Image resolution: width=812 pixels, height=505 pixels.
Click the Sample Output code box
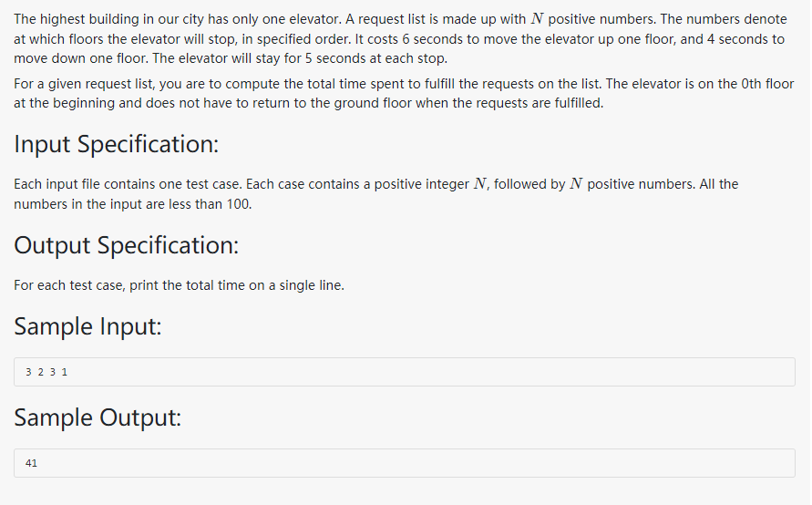tap(404, 463)
